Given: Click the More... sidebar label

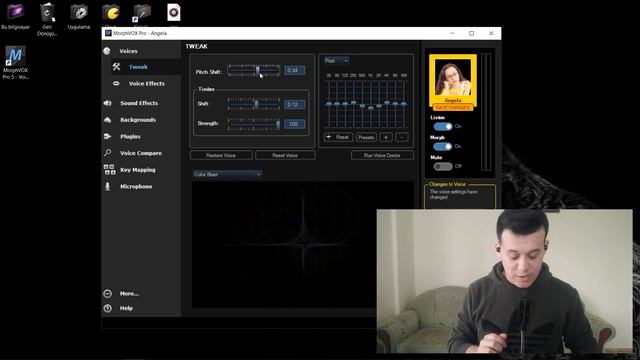Looking at the screenshot, I should (x=129, y=293).
